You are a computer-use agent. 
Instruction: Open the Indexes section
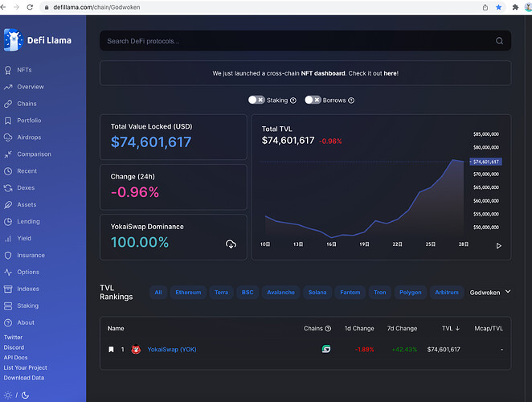(x=22, y=289)
